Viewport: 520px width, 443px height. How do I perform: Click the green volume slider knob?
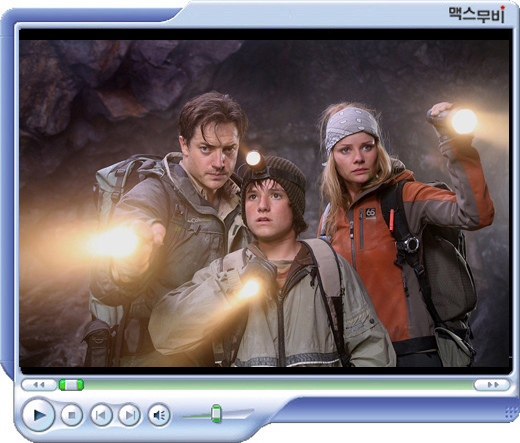tap(216, 413)
